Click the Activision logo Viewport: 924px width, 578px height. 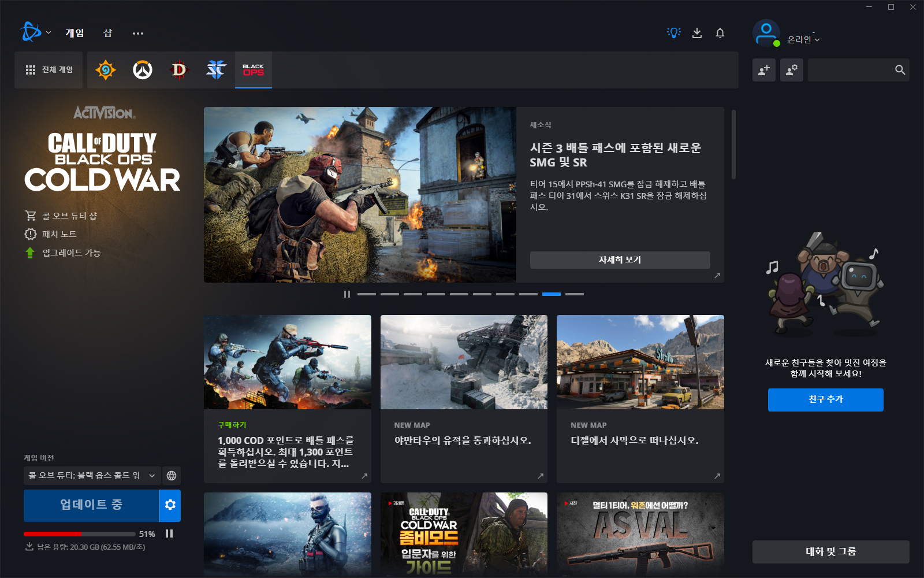point(105,113)
